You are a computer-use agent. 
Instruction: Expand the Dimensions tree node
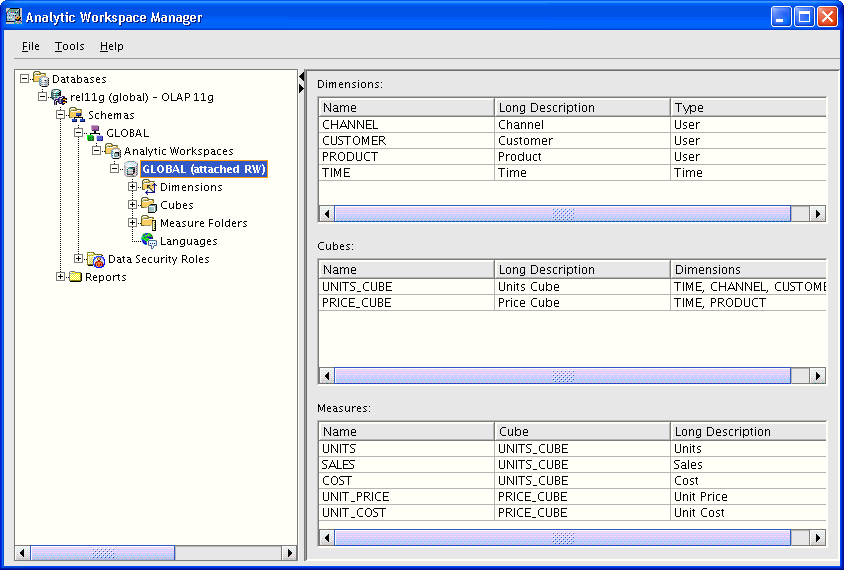click(x=133, y=187)
